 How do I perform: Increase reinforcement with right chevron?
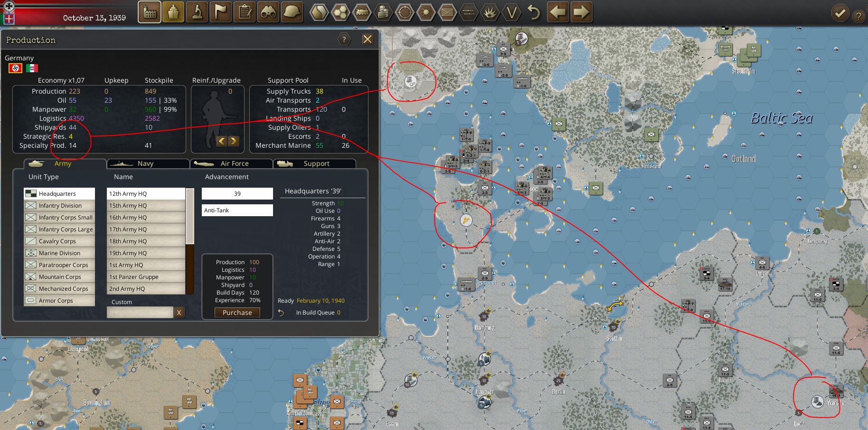coord(233,141)
